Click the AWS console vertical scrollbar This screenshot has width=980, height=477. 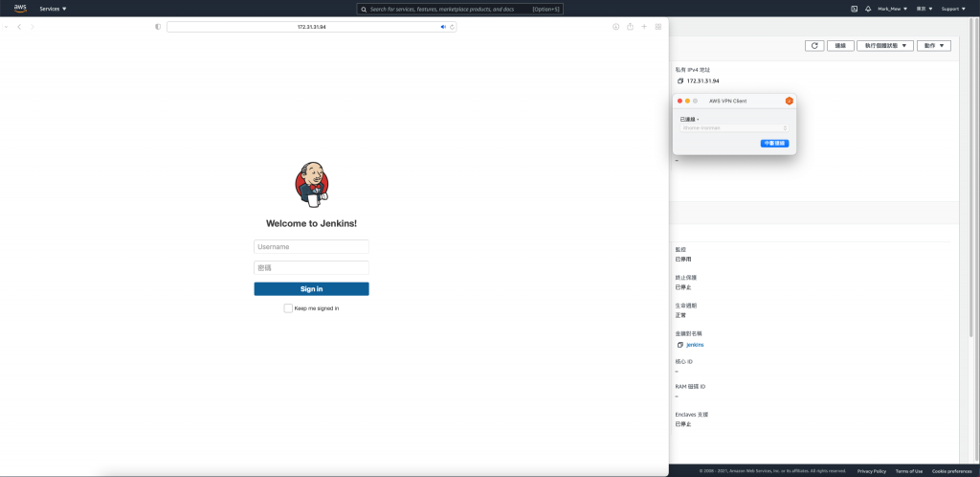(970, 178)
